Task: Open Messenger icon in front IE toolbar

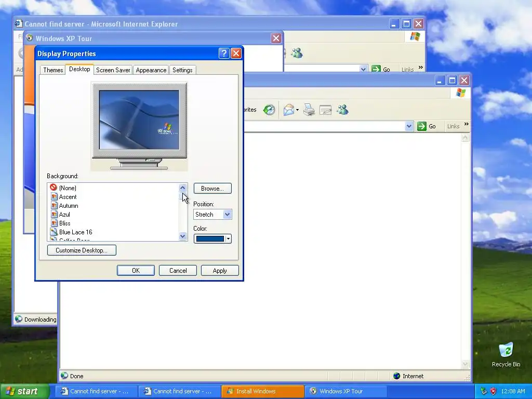Action: click(x=343, y=110)
